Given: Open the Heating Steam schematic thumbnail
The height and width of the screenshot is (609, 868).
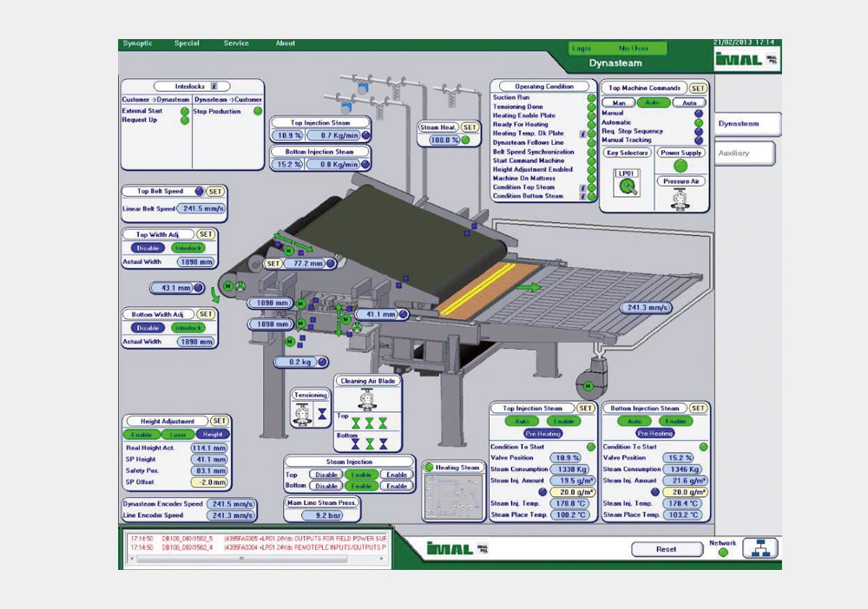Looking at the screenshot, I should pos(453,496).
